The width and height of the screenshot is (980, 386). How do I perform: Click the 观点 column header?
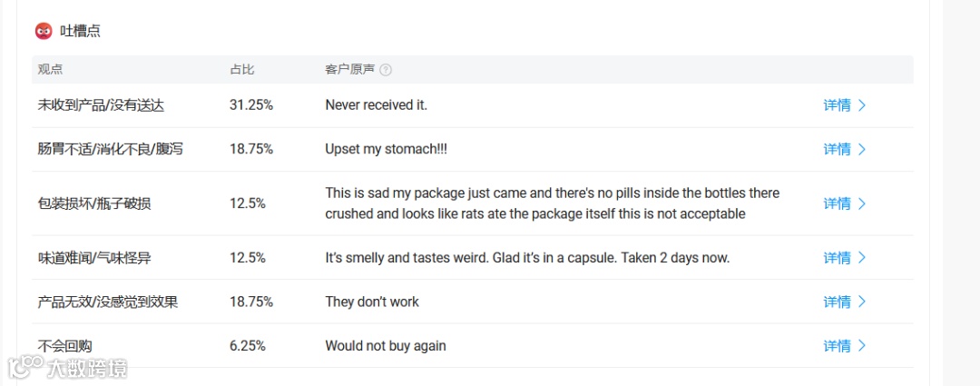point(50,70)
